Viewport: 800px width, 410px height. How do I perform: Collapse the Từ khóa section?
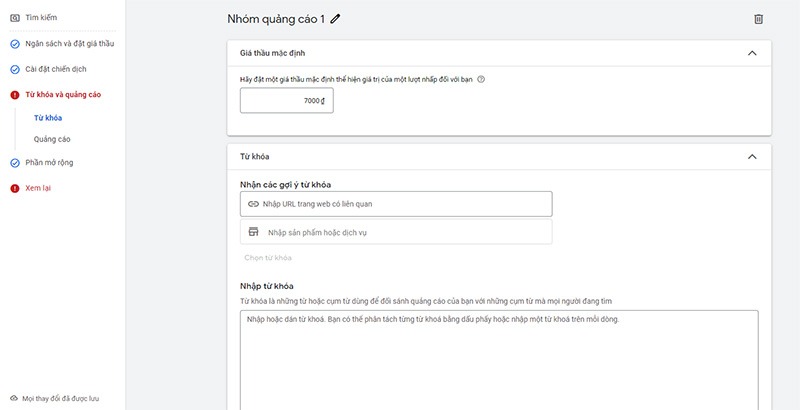(752, 157)
